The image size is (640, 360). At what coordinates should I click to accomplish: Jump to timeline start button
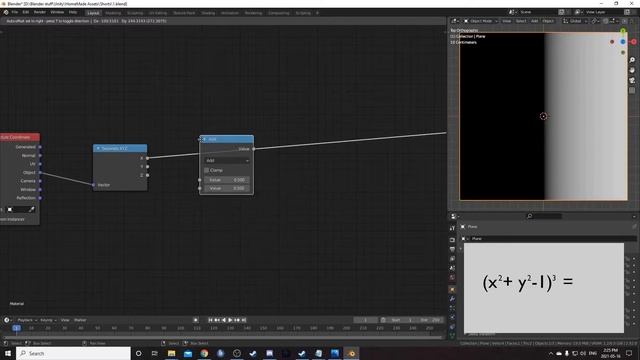[211, 320]
